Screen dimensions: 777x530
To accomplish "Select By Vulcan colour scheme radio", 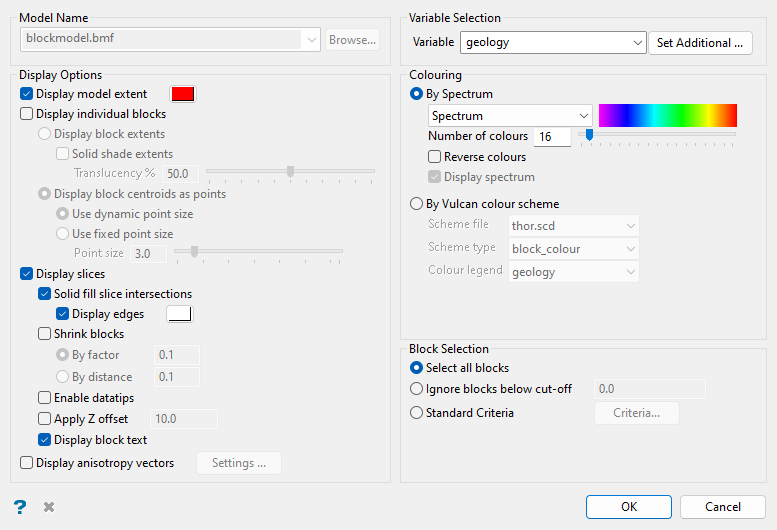I will (x=418, y=204).
